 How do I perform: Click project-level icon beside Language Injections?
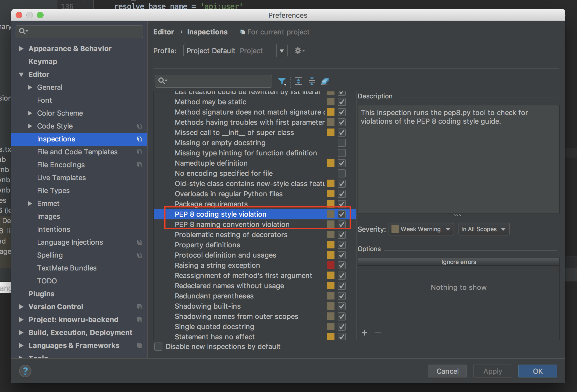click(140, 242)
